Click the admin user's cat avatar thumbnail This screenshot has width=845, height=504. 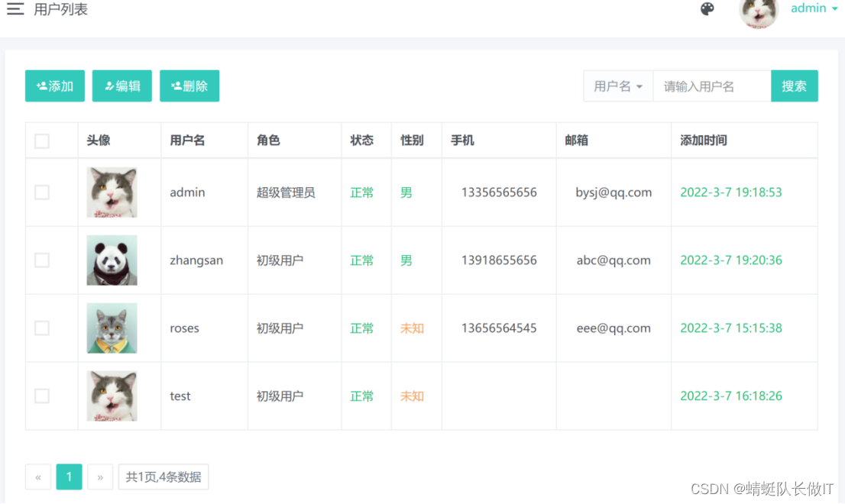pos(112,192)
